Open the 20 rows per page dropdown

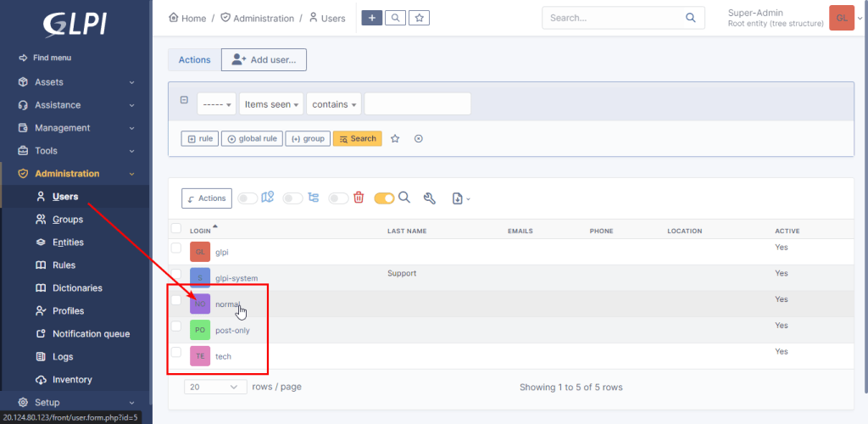click(215, 387)
